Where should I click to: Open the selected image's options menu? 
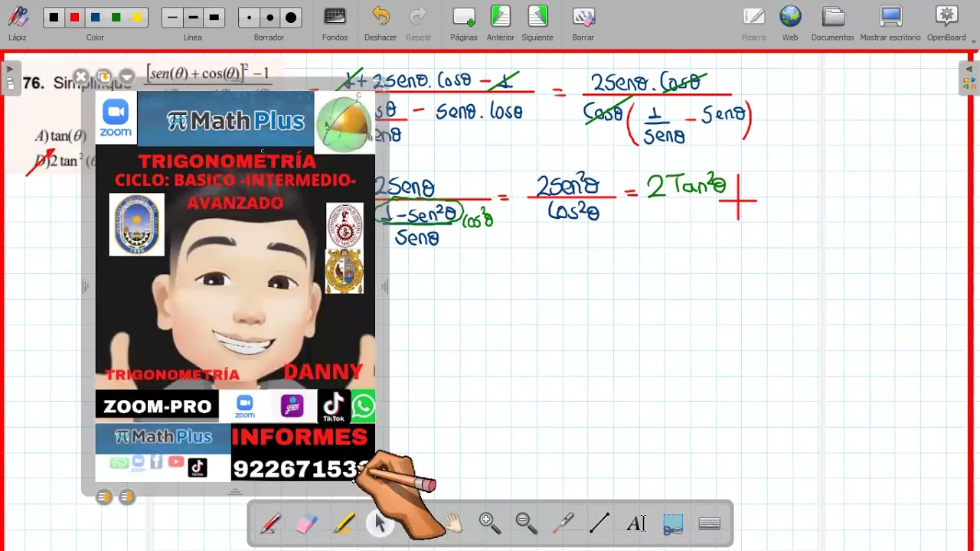(126, 77)
